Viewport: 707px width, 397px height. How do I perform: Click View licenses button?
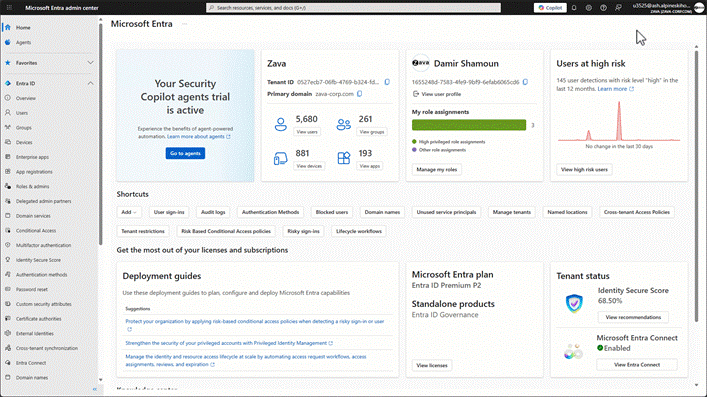click(432, 365)
